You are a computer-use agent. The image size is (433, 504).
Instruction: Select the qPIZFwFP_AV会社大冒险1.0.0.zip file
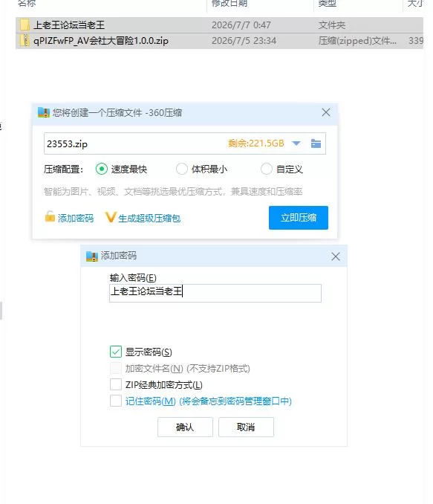coord(219,41)
